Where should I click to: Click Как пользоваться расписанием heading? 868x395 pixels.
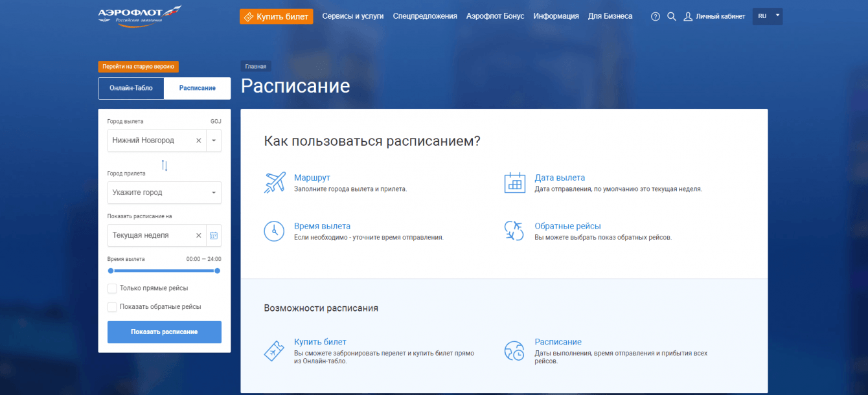[372, 141]
